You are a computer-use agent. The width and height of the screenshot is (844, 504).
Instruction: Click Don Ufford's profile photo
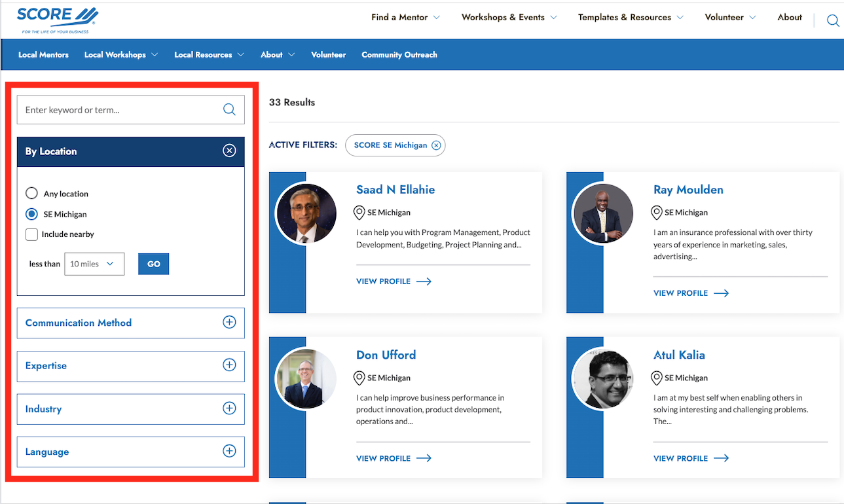[306, 378]
